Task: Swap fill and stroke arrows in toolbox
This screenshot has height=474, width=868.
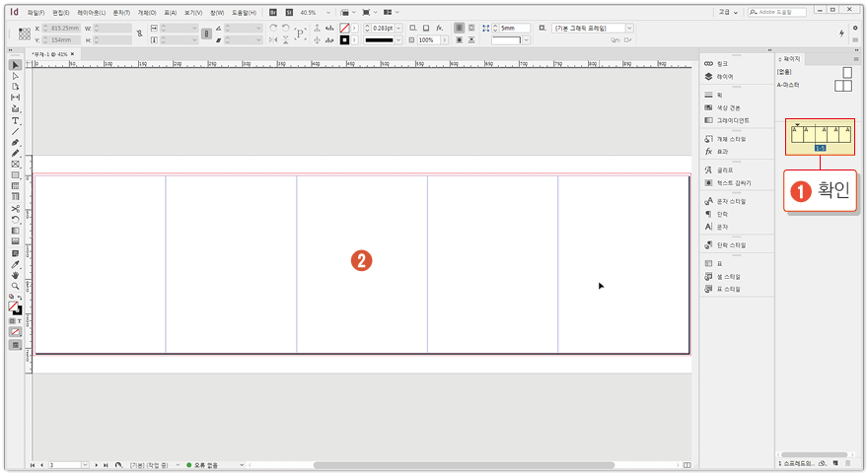Action: pyautogui.click(x=20, y=297)
